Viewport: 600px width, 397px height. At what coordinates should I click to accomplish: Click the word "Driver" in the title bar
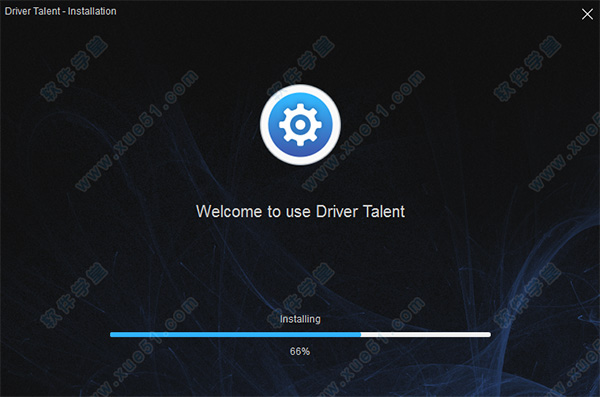pos(15,11)
